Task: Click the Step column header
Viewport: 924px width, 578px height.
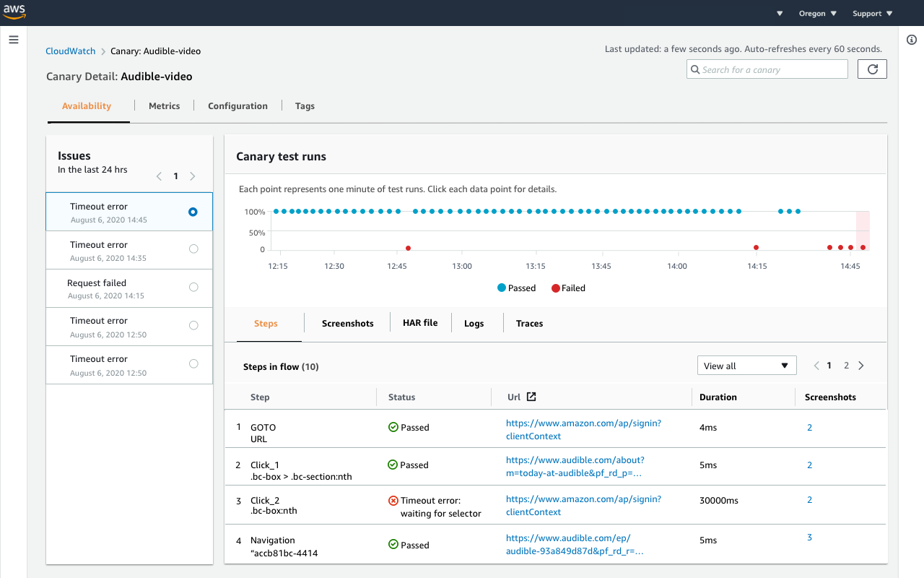Action: coord(260,397)
